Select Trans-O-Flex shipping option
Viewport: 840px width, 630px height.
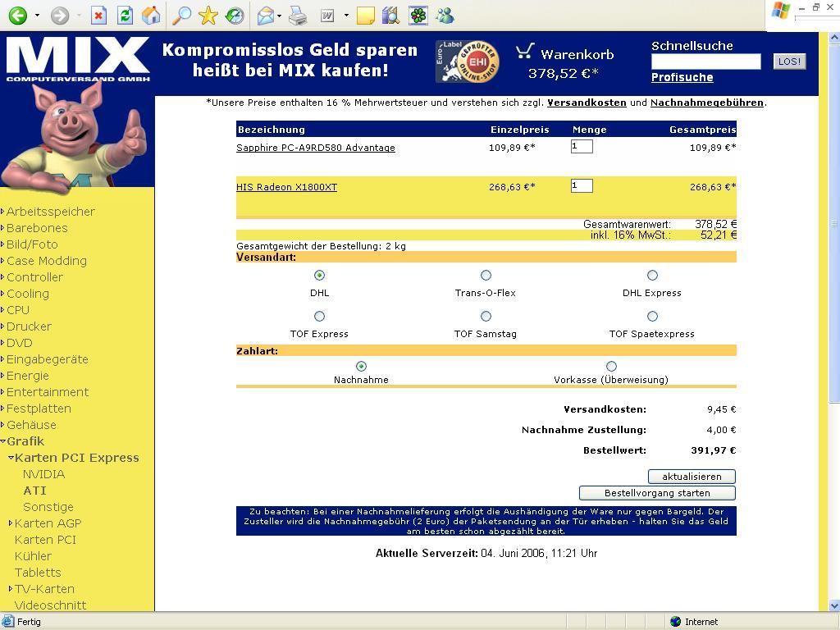point(486,276)
